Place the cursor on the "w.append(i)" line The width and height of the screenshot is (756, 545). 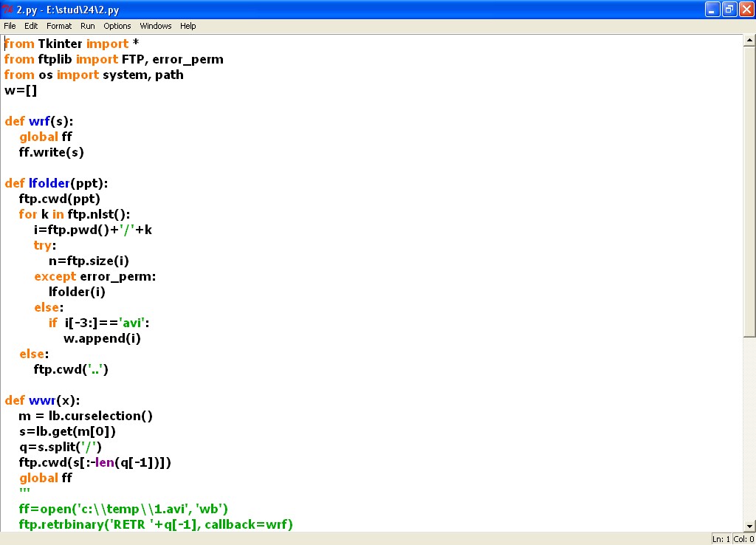click(102, 338)
